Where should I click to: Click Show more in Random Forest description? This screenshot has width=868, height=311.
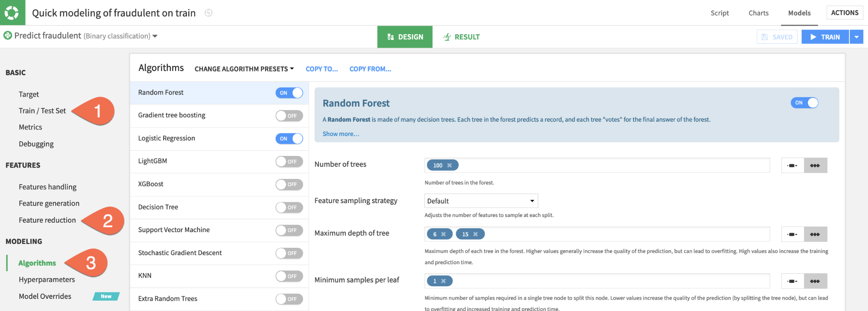tap(341, 134)
